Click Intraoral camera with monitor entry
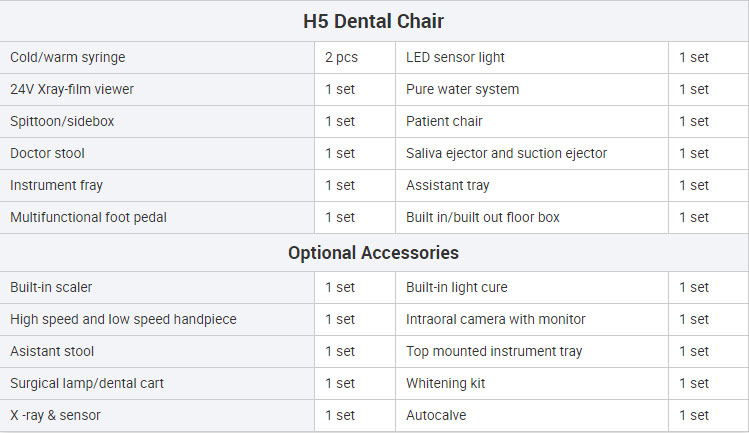The height and width of the screenshot is (433, 749). click(x=495, y=319)
